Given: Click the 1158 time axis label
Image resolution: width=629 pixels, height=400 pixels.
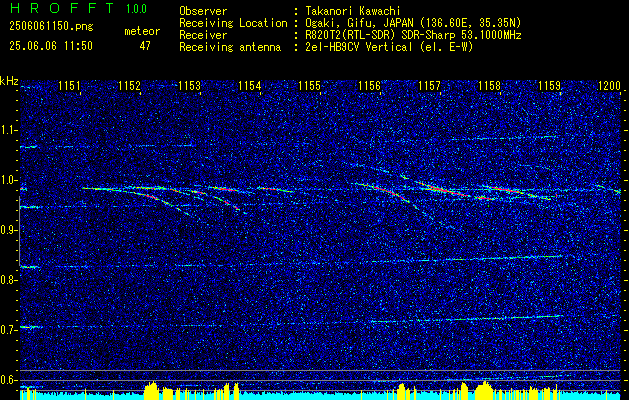Looking at the screenshot, I should click(489, 86).
